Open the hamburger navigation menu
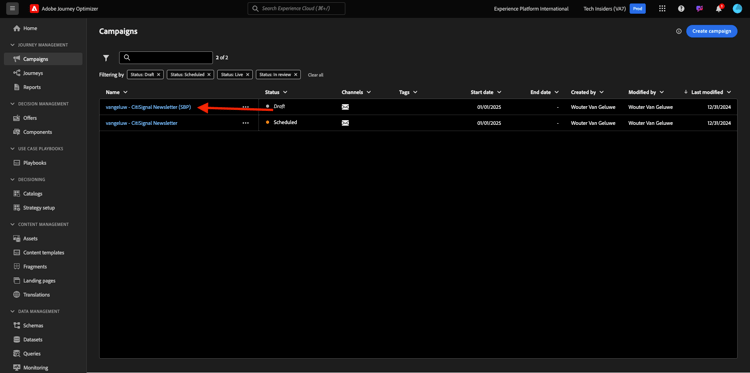This screenshot has height=373, width=750. point(12,8)
